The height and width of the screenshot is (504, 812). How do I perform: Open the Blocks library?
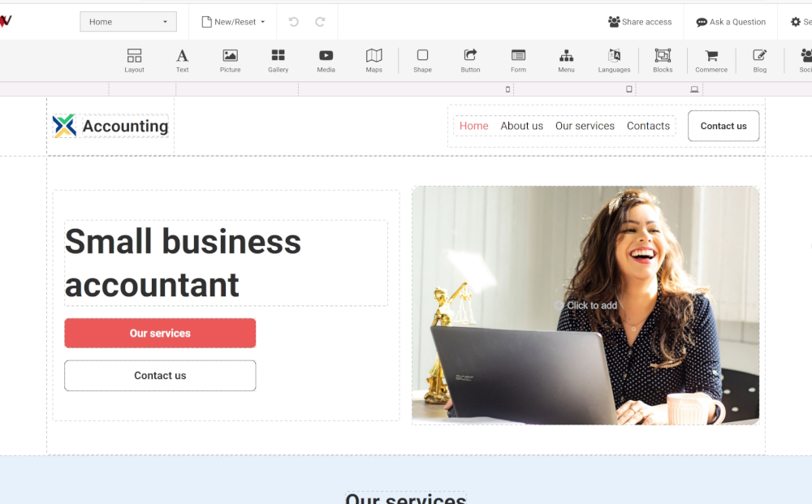(662, 60)
